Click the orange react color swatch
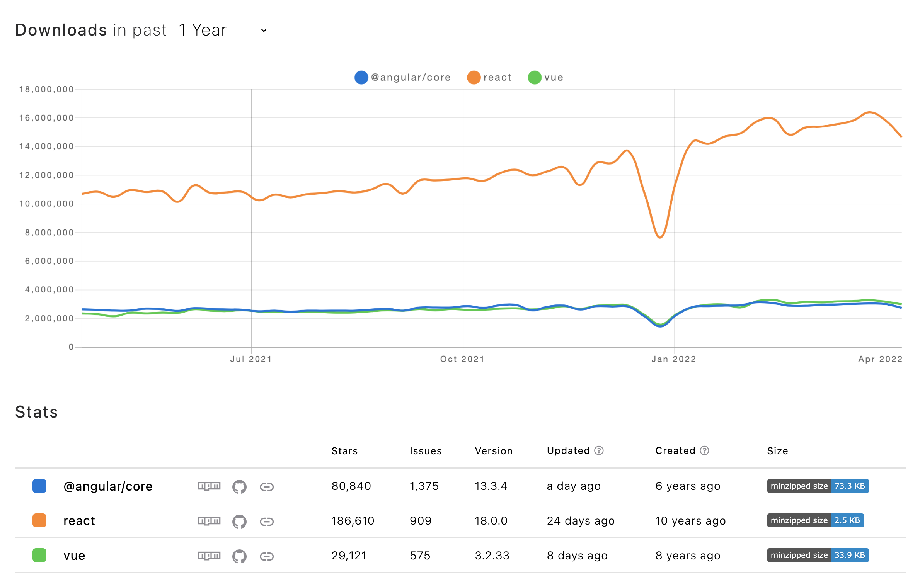 (39, 520)
